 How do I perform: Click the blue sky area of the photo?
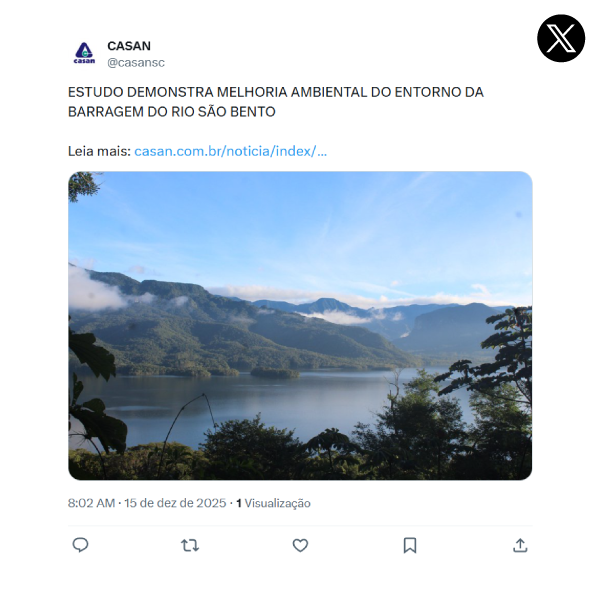tap(300, 222)
